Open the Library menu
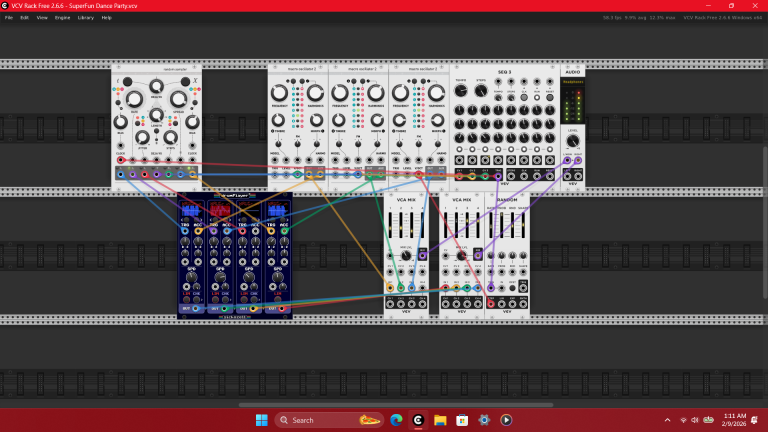Screen dimensions: 768x432 pos(86,18)
